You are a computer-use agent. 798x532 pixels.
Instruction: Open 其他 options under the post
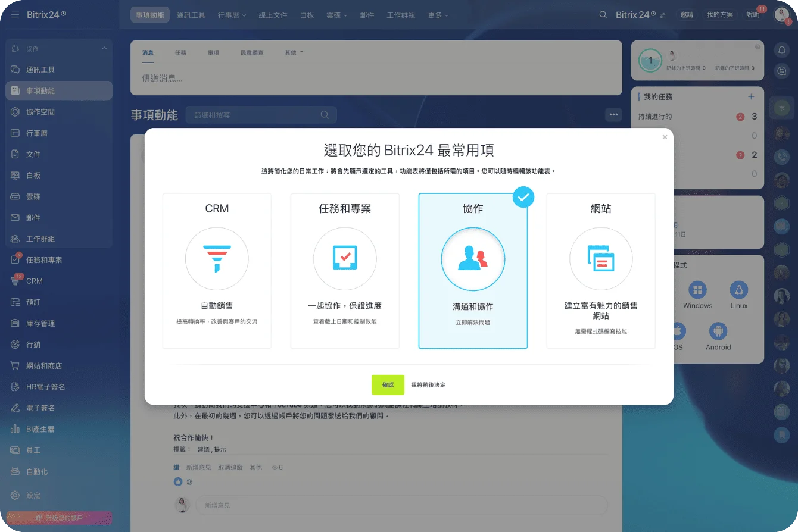point(256,467)
